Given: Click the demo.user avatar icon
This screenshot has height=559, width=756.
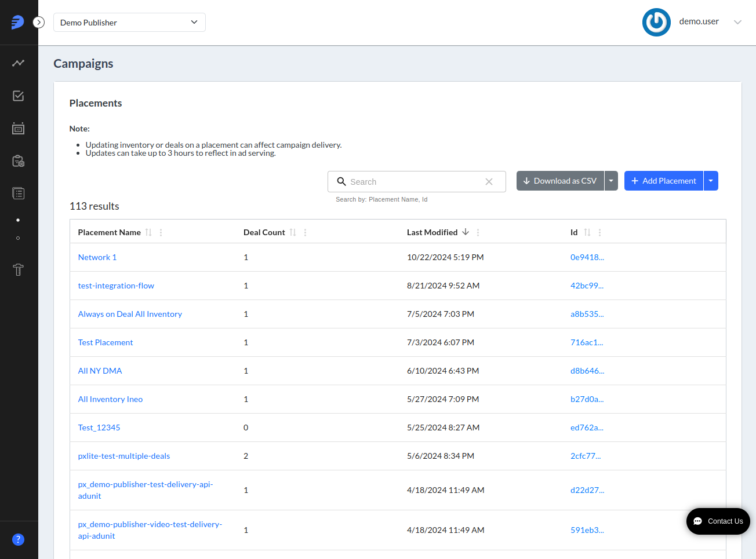Looking at the screenshot, I should (x=656, y=22).
